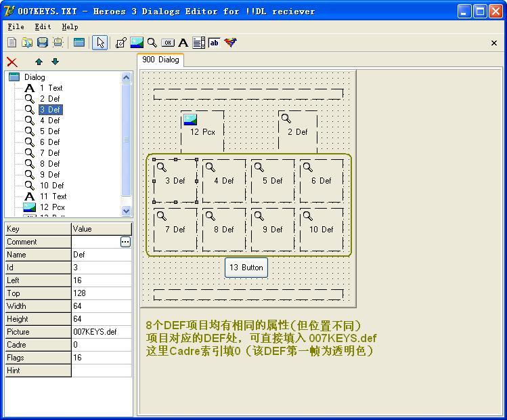Click the Picture value '007KEYS.def'
507x420 pixels.
102,332
